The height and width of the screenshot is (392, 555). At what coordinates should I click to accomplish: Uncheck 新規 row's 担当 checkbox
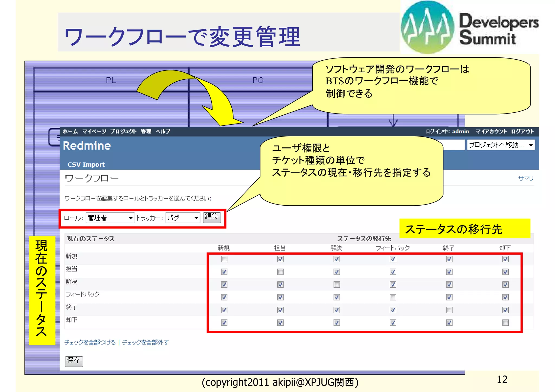(x=280, y=259)
